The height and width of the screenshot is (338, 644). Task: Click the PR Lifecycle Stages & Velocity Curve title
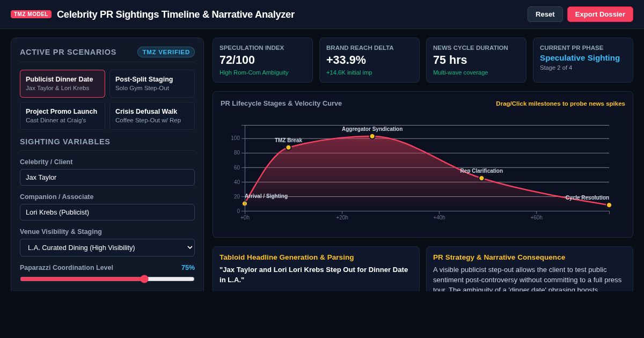[x=281, y=104]
